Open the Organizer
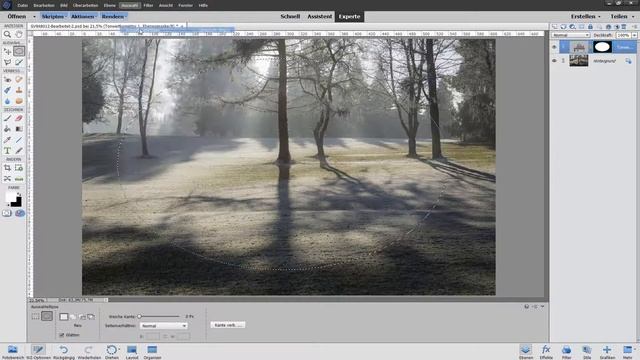This screenshot has width=640, height=360. click(x=152, y=352)
